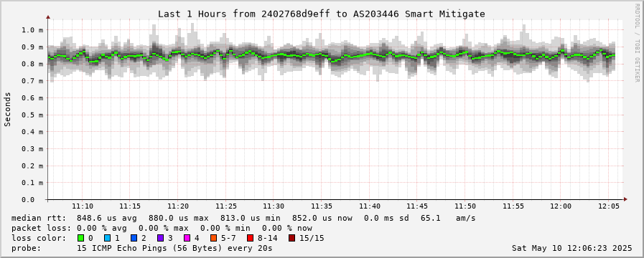Click the red loss swatch for 8-14
The width and height of the screenshot is (644, 258).
(250, 238)
